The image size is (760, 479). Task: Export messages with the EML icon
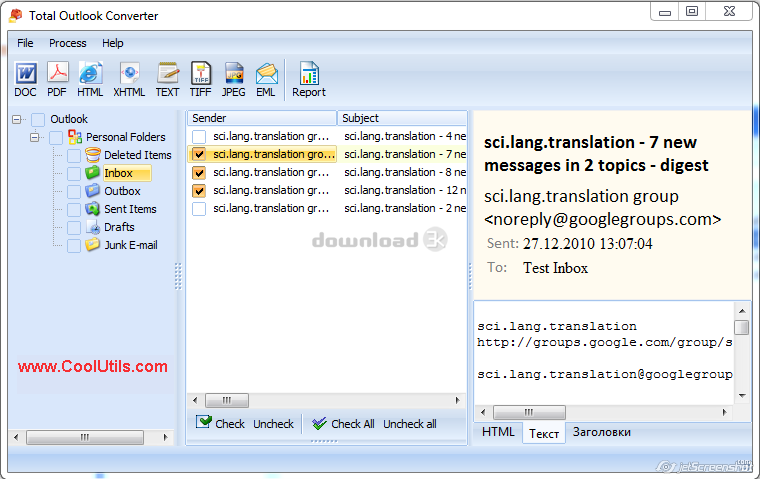[267, 74]
